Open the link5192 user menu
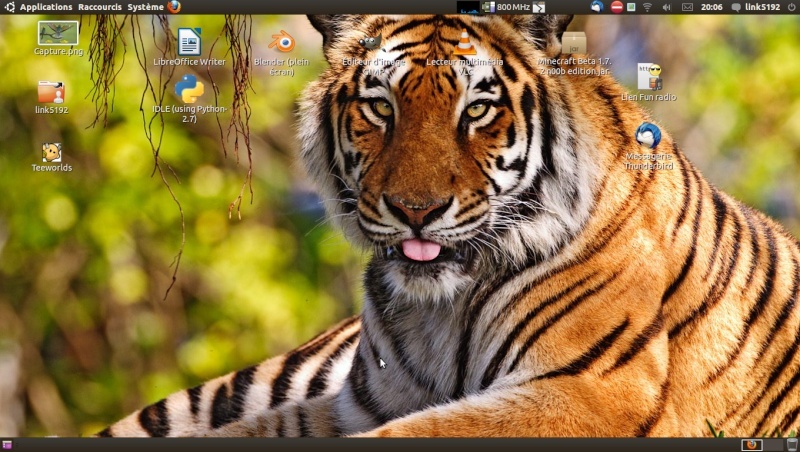Image resolution: width=800 pixels, height=452 pixels. [762, 7]
